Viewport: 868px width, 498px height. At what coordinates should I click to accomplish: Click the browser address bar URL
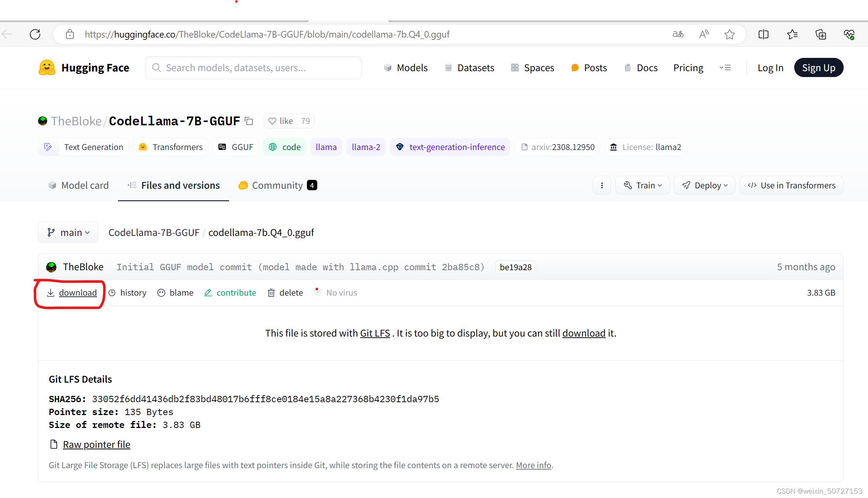pos(267,34)
